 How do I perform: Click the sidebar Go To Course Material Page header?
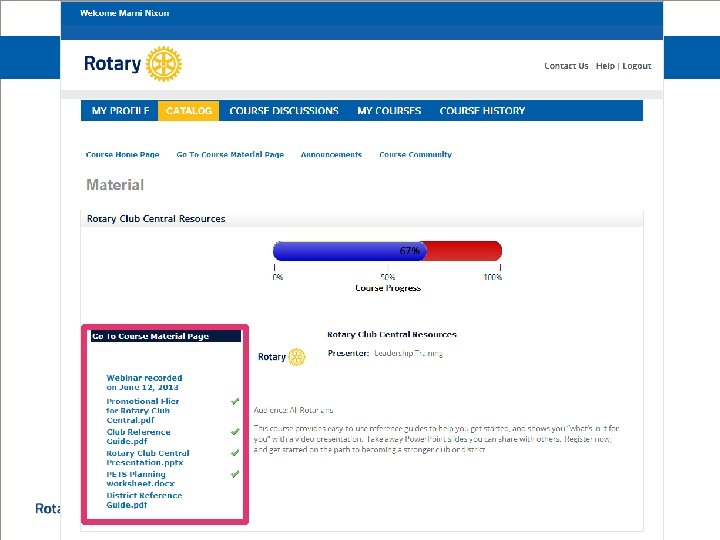pos(166,336)
